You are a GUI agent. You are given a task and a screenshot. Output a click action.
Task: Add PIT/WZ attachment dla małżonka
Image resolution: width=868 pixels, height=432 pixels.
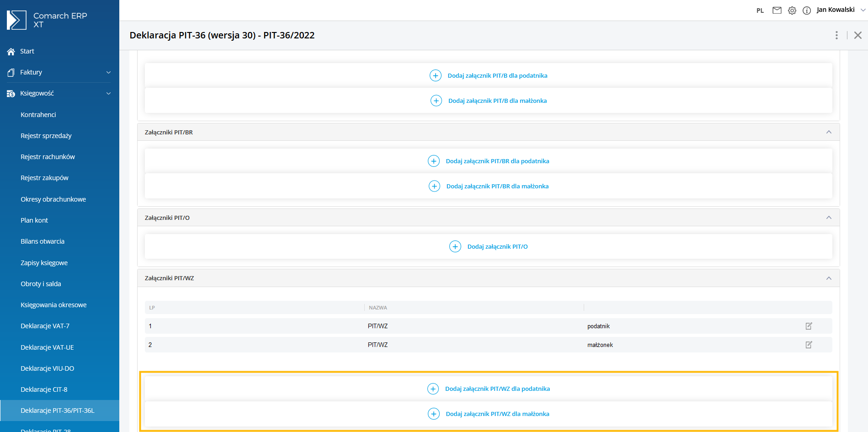[x=497, y=414]
